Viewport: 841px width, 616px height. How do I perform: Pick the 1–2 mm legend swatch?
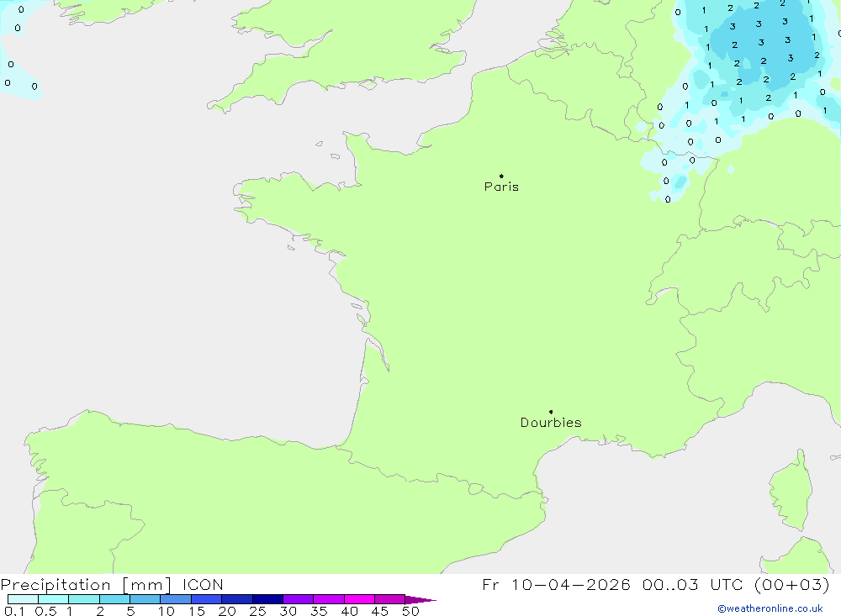pos(84,599)
